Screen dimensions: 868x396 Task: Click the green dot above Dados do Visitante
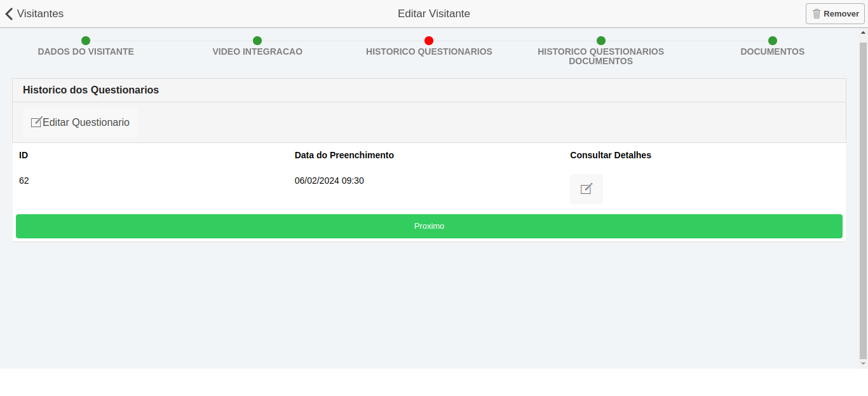pyautogui.click(x=86, y=41)
